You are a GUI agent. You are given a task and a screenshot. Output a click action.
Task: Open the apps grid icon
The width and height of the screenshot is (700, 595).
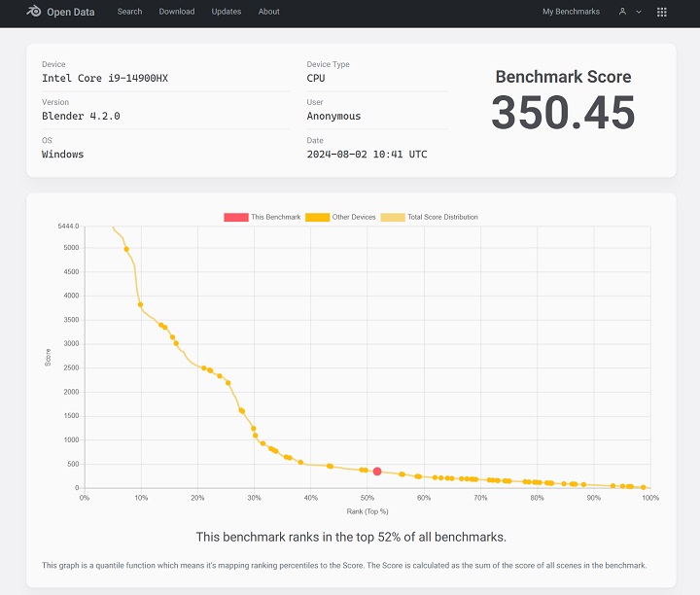(662, 12)
